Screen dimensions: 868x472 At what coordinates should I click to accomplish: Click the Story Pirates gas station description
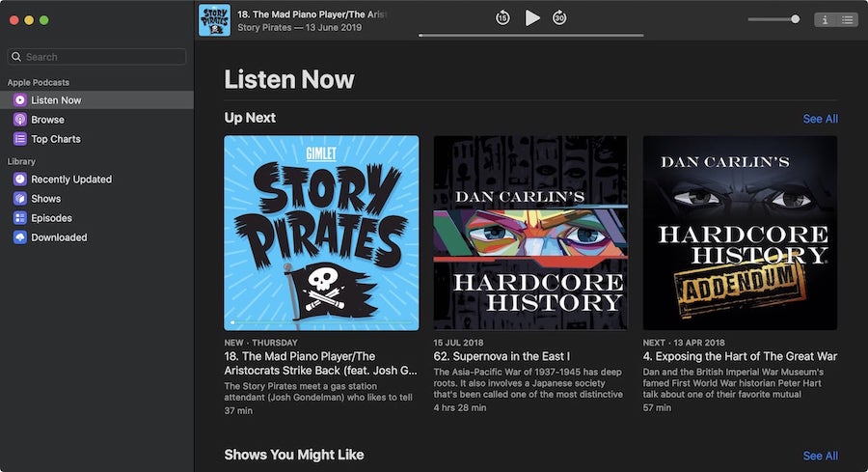318,392
